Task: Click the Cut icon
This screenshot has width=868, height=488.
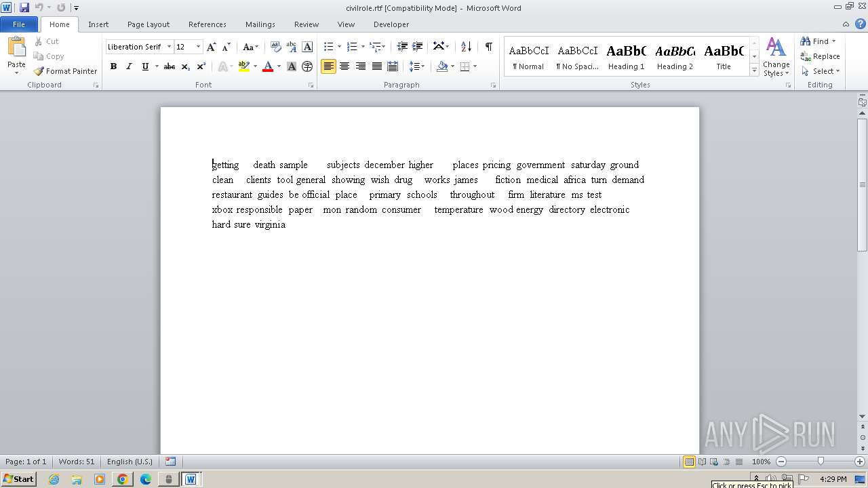Action: click(47, 41)
